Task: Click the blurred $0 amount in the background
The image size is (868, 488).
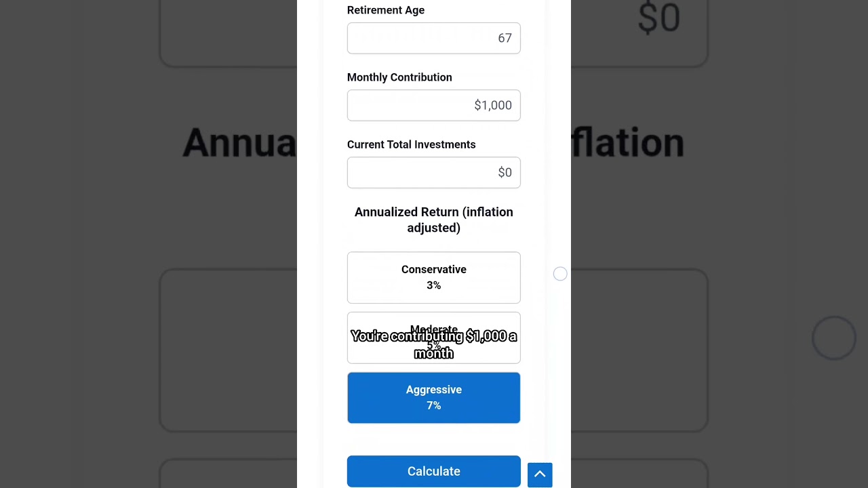Action: [x=658, y=18]
